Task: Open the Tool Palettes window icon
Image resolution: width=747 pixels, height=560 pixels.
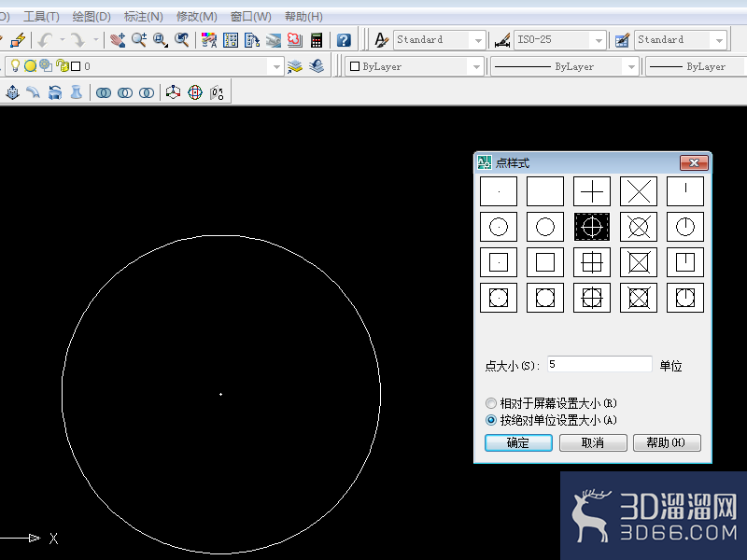Action: pyautogui.click(x=252, y=39)
